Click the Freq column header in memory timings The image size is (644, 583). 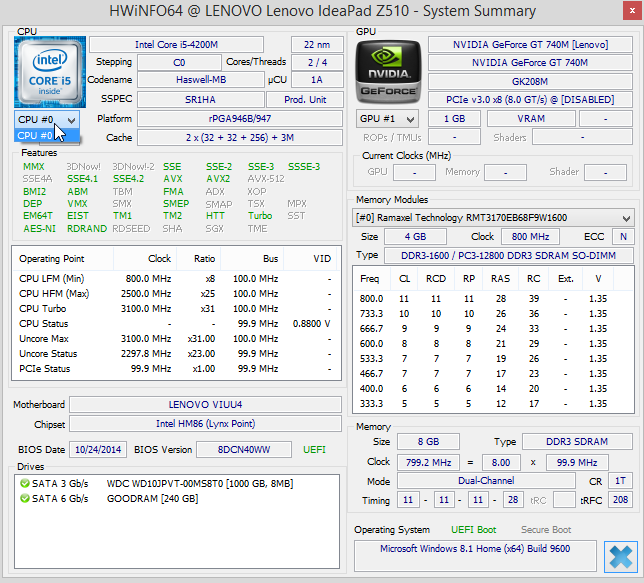372,279
